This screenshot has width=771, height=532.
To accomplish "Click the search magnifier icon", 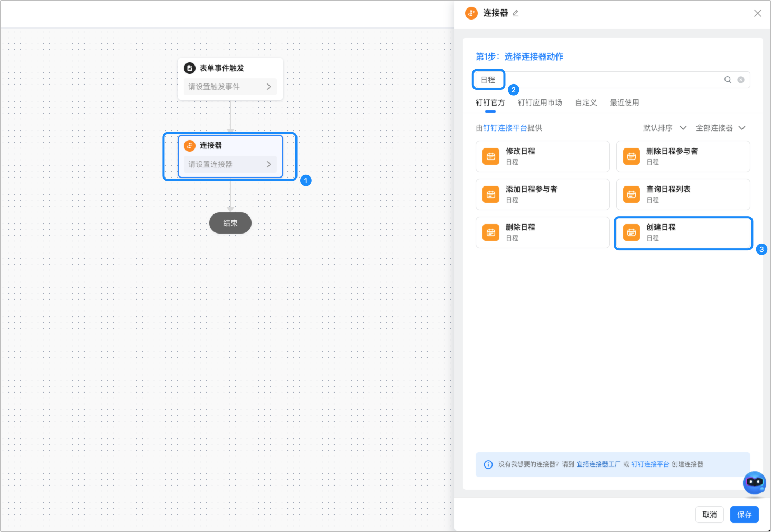I will (x=728, y=80).
